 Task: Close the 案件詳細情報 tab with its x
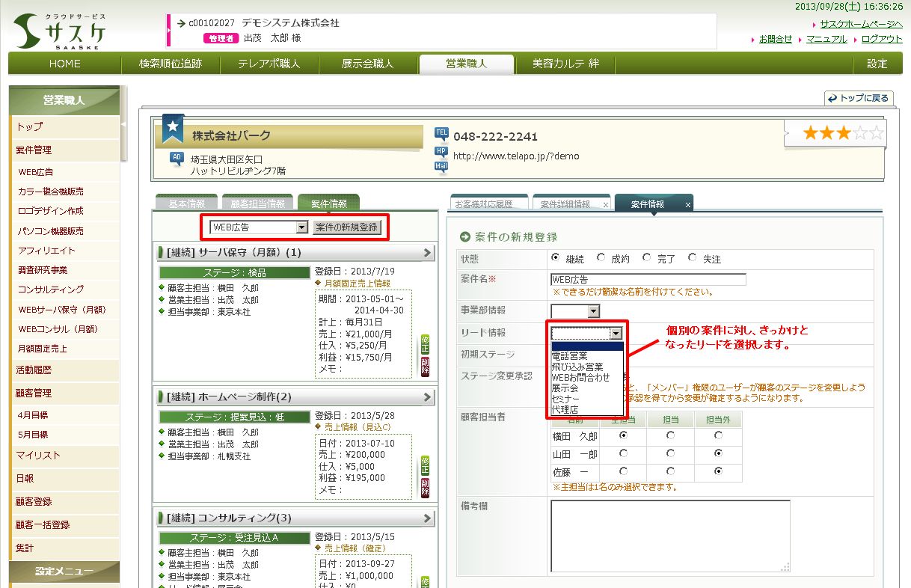[605, 204]
